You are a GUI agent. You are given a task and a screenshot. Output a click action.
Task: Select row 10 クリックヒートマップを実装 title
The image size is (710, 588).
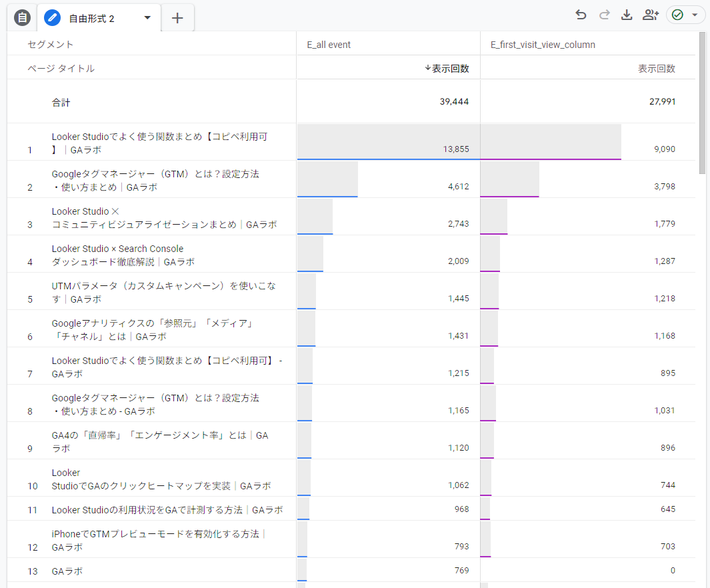(x=161, y=479)
